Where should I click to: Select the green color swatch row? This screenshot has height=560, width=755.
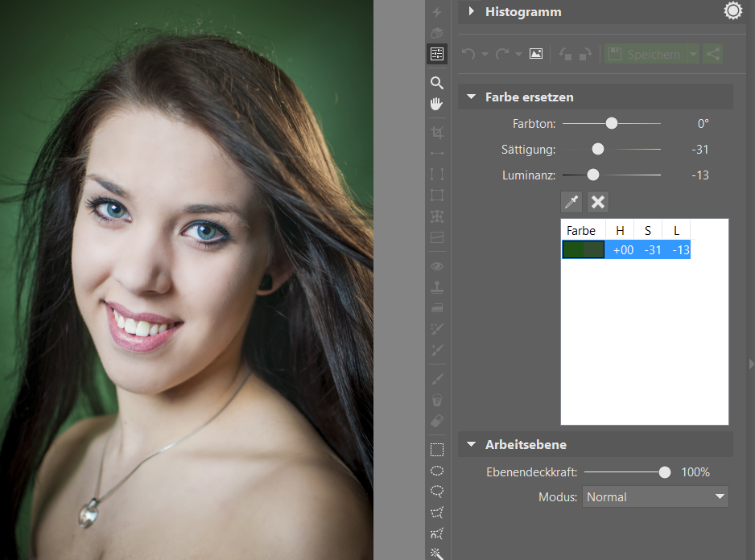[x=626, y=250]
